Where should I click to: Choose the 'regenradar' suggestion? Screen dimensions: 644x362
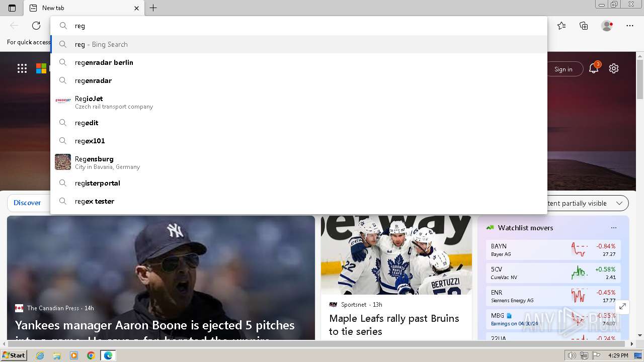299,80
